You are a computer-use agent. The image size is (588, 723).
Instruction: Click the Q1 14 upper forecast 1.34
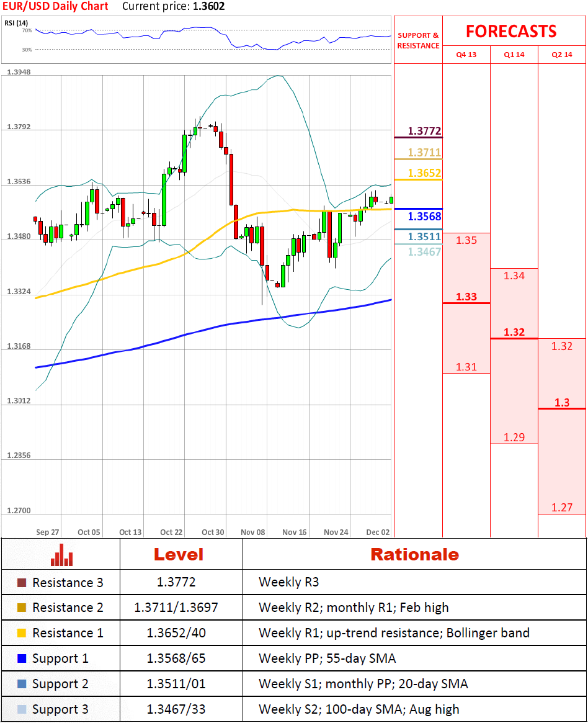coord(514,276)
